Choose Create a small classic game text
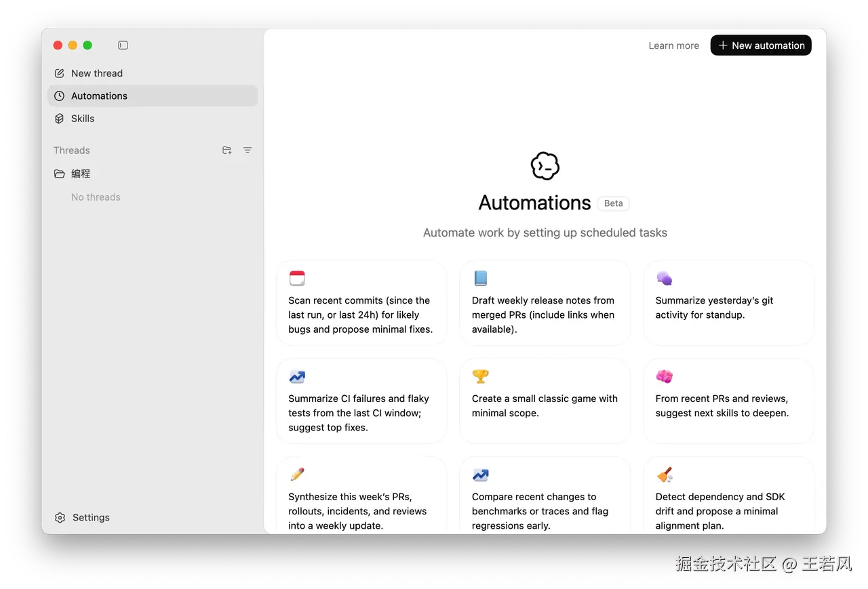Viewport: 868px width, 589px height. click(545, 406)
